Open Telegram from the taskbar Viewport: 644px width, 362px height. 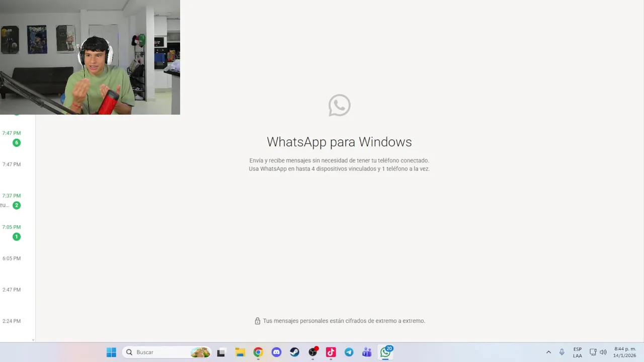(349, 352)
